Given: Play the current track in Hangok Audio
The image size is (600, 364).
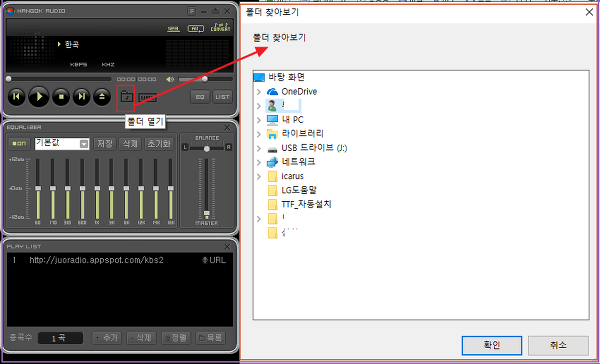Looking at the screenshot, I should [x=39, y=97].
